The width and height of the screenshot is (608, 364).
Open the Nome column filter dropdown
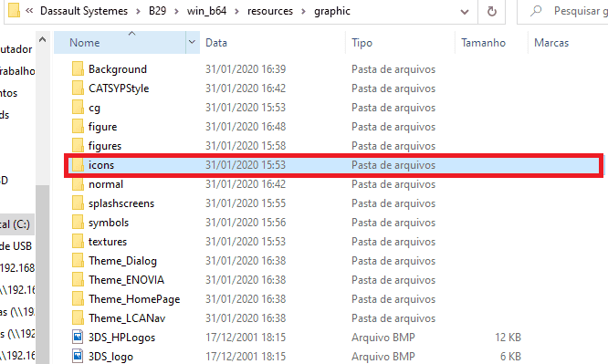[192, 42]
